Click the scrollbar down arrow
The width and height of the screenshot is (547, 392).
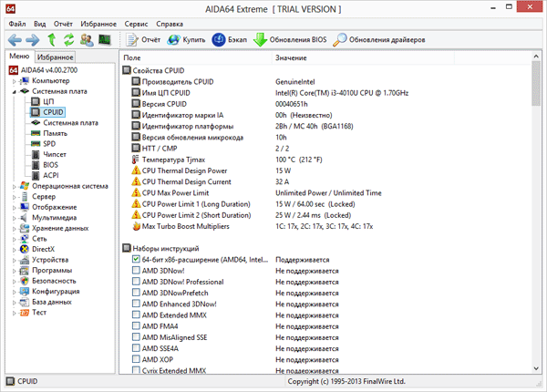point(536,368)
